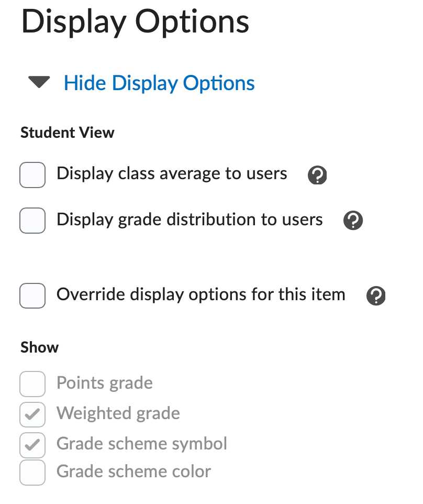Click Hide Display Options

click(x=159, y=83)
